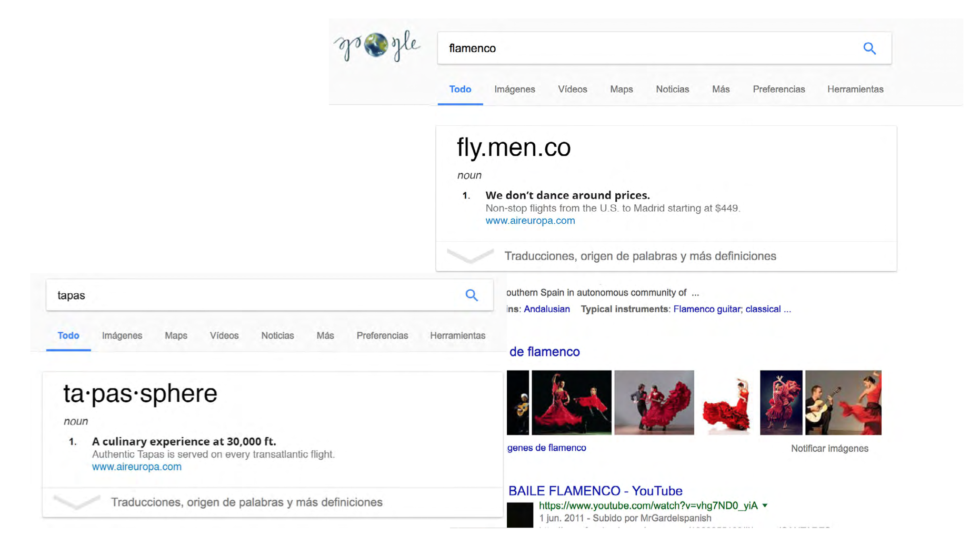Switch to Imágenes tab in flamenco search
Image resolution: width=980 pixels, height=535 pixels.
coord(515,89)
